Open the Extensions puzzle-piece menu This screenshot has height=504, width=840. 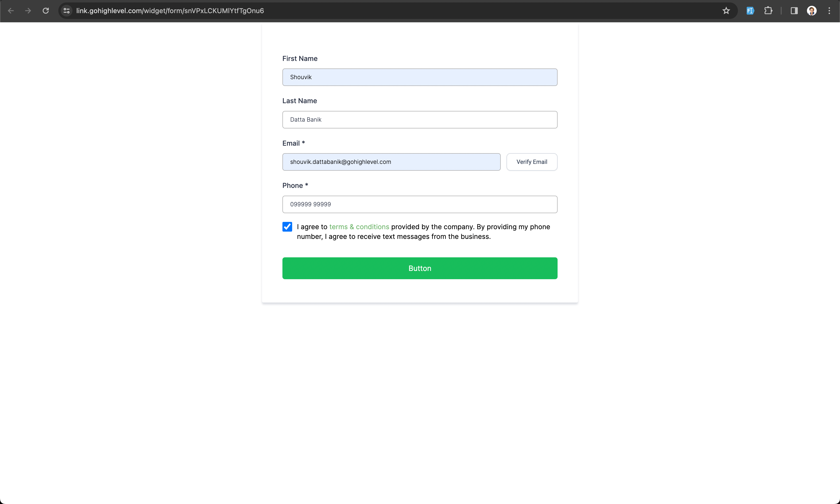768,11
